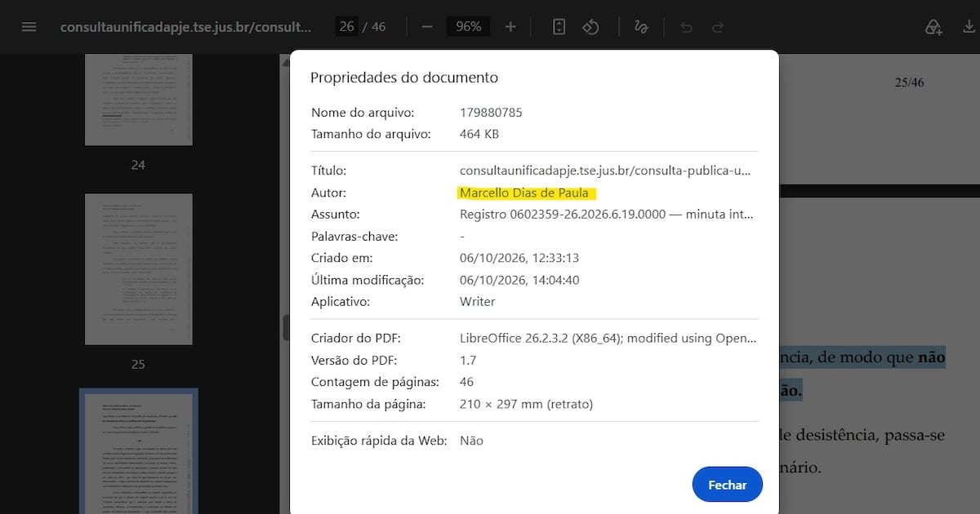Select the PDF version value 1.7
Image resolution: width=980 pixels, height=514 pixels.
point(468,361)
